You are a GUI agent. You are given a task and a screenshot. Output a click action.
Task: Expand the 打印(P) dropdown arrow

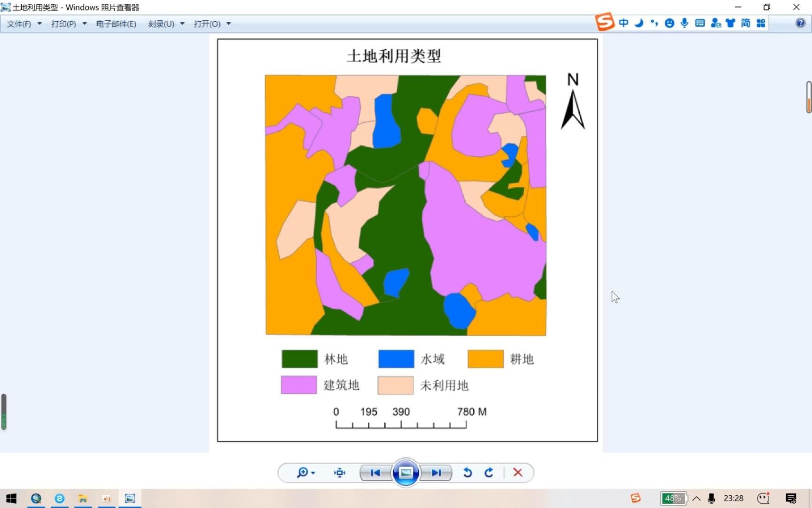84,24
